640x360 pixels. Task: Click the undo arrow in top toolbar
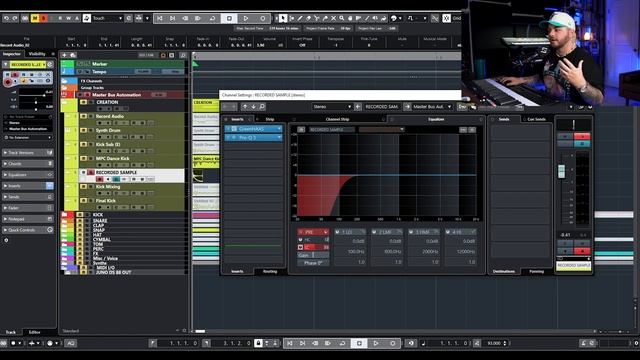6,18
